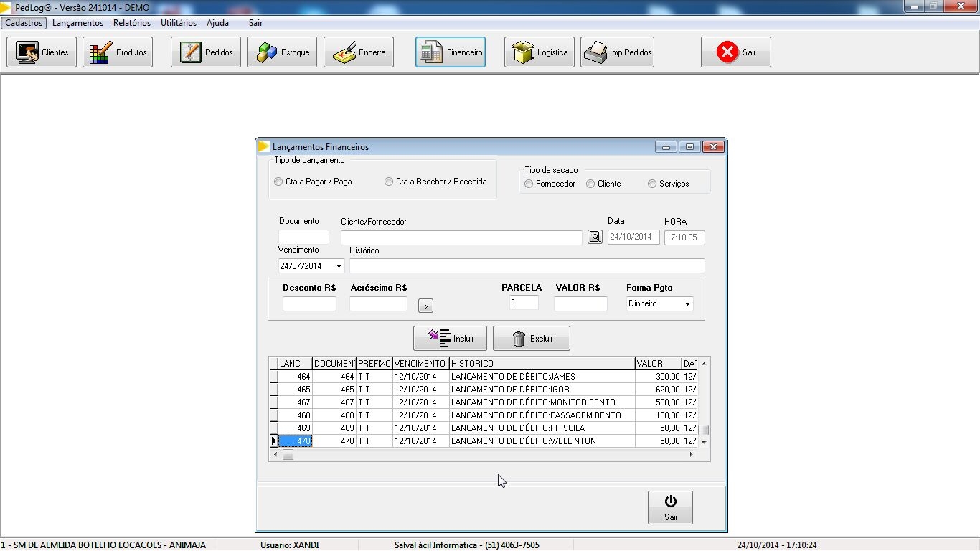Choose the Fornecedor radio button
Image resolution: width=980 pixels, height=551 pixels.
pos(529,184)
